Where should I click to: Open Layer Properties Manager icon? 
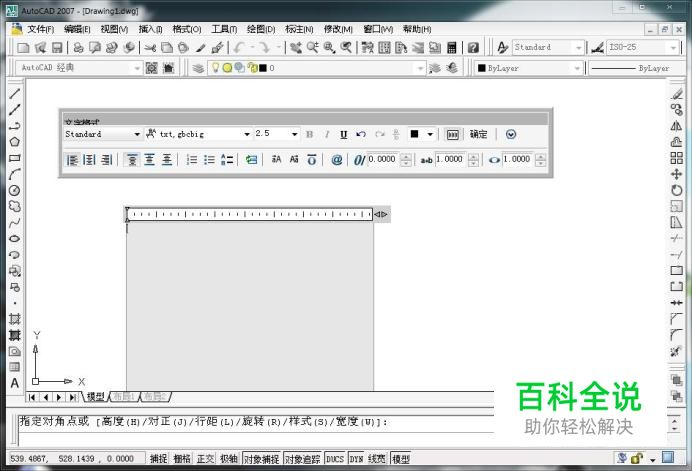click(198, 68)
